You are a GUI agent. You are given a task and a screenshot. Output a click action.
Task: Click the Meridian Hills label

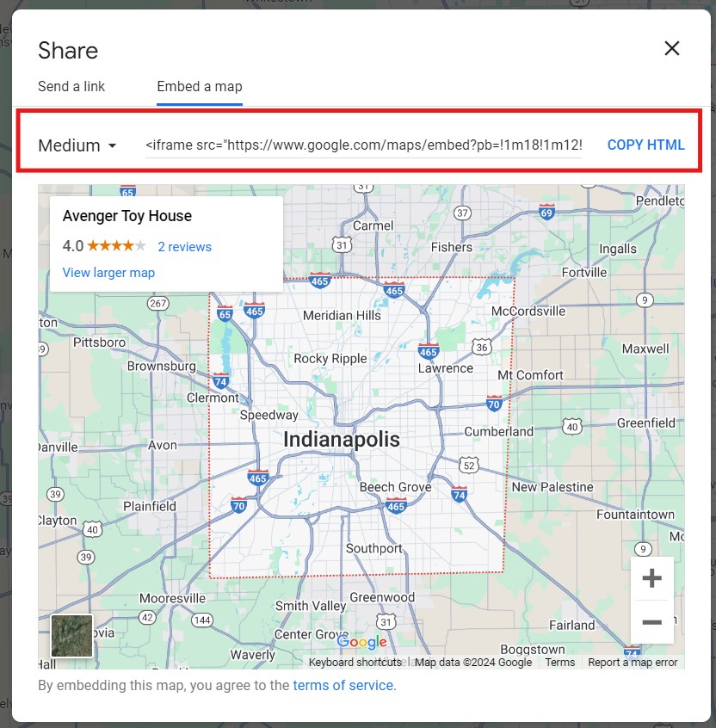342,315
